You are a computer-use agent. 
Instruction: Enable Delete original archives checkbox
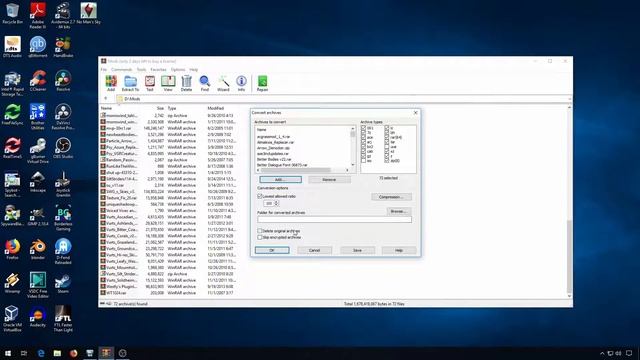[260, 231]
